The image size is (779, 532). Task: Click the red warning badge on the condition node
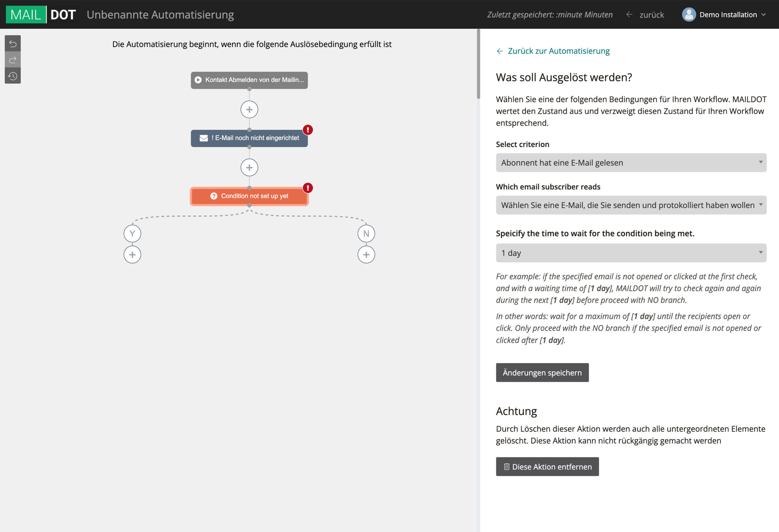308,188
